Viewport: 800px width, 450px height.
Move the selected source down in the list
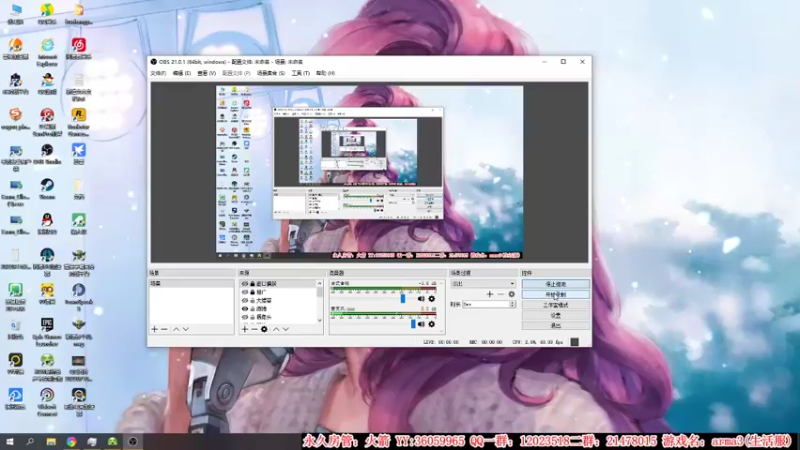[286, 330]
